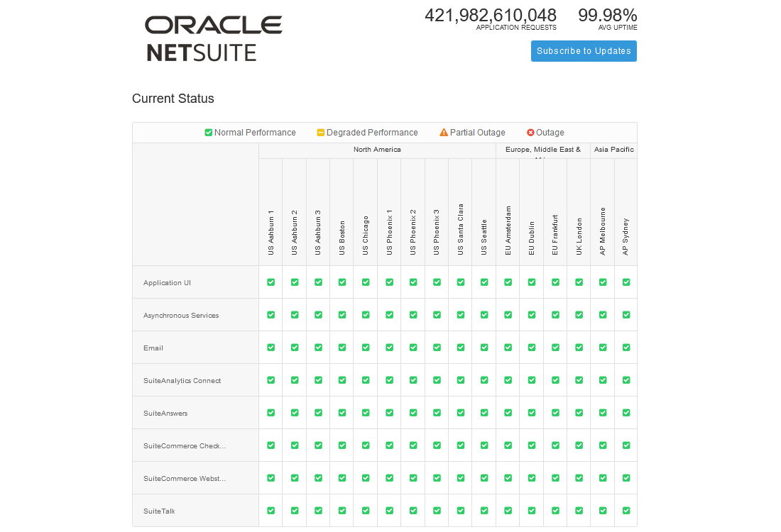Select the North America region header
This screenshot has width=781, height=532.
[x=377, y=150]
